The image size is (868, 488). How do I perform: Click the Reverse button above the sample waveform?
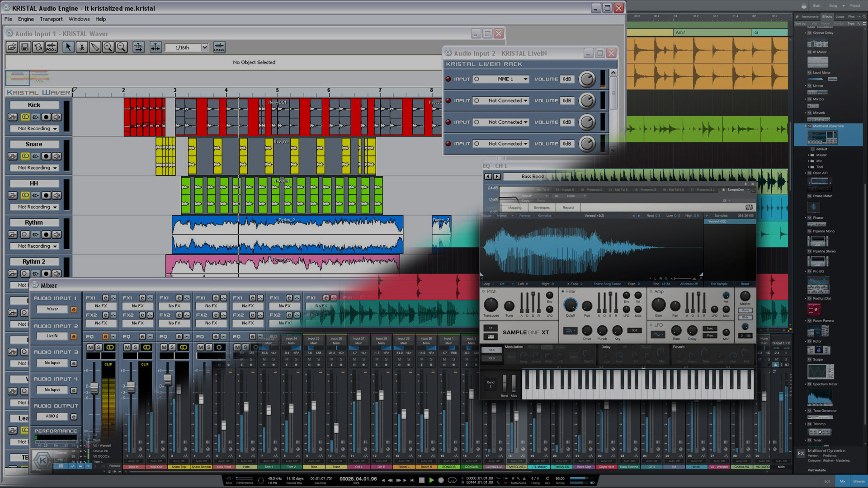(525, 216)
